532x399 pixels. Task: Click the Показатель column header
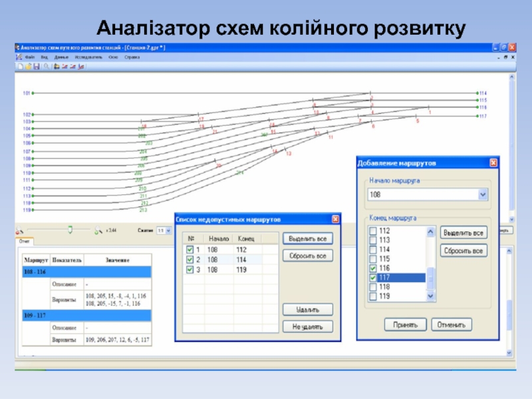(x=67, y=260)
